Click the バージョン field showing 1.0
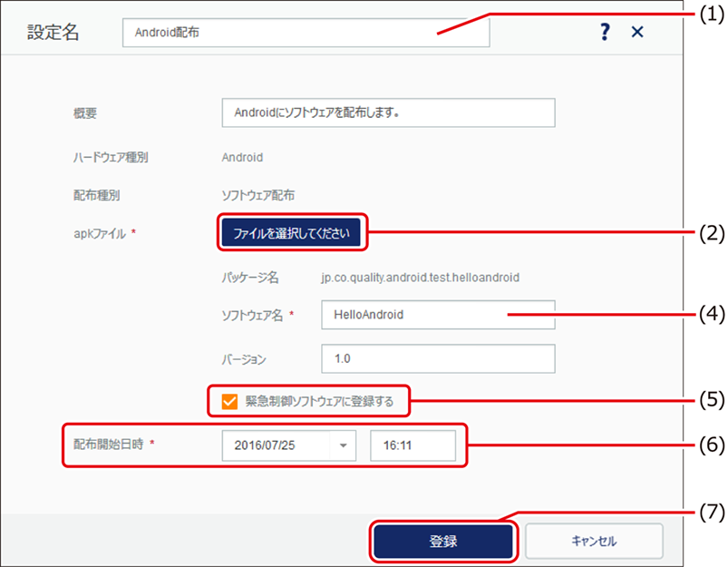This screenshot has width=728, height=567. pos(438,358)
